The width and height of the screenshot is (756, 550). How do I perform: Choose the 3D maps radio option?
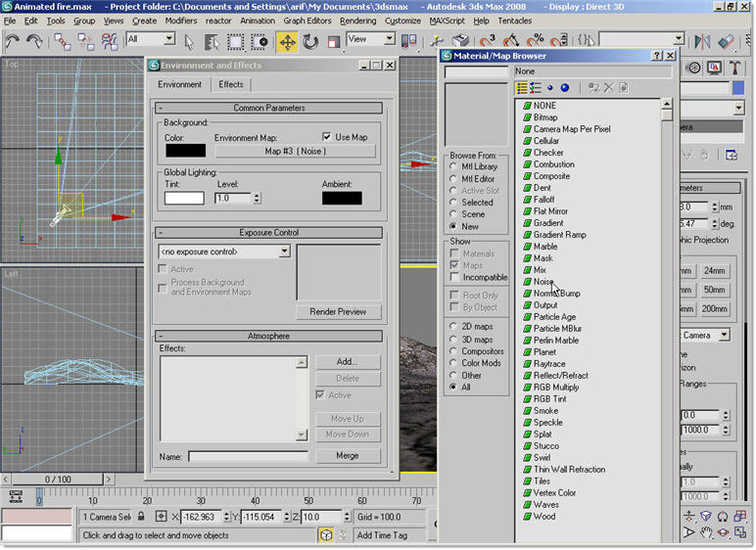453,340
